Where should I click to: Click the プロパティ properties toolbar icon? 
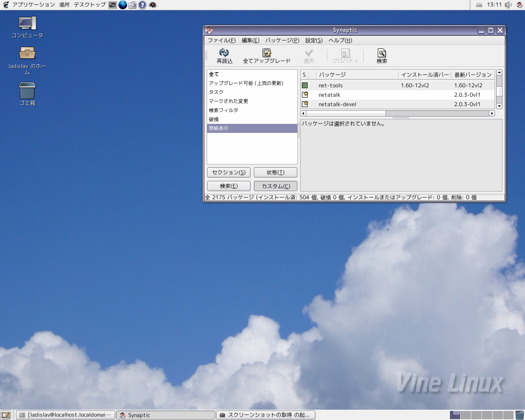[x=345, y=53]
